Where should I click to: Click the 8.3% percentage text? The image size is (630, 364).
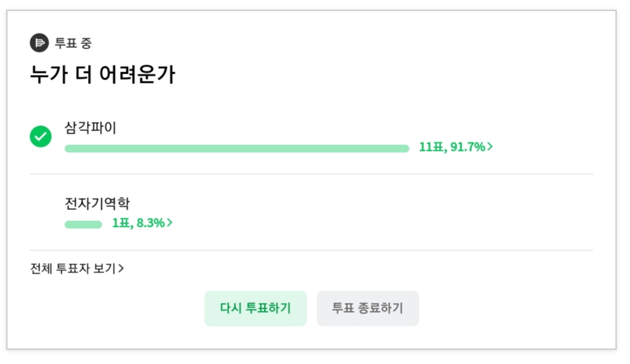coord(151,222)
